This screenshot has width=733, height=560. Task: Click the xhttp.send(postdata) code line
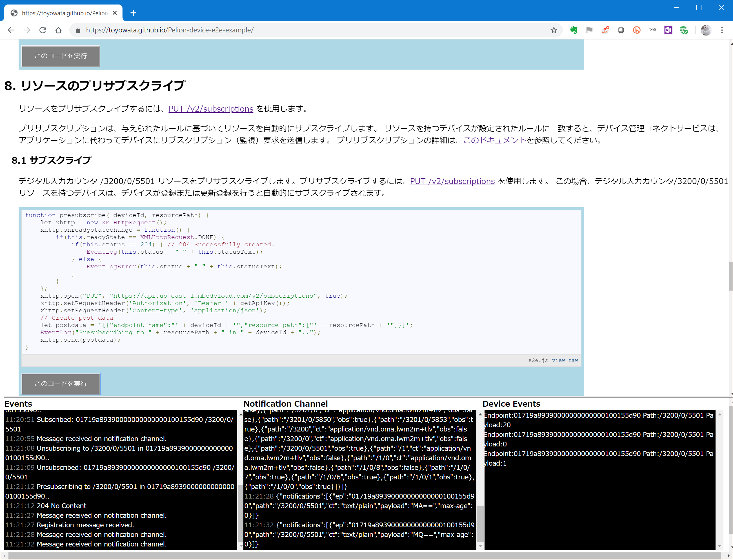tap(80, 340)
